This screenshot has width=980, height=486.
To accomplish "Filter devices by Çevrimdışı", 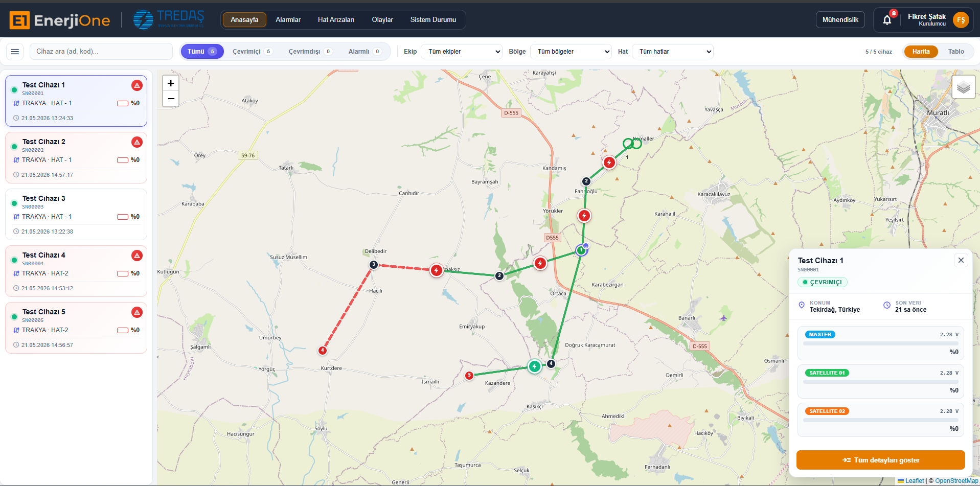I will tap(310, 52).
